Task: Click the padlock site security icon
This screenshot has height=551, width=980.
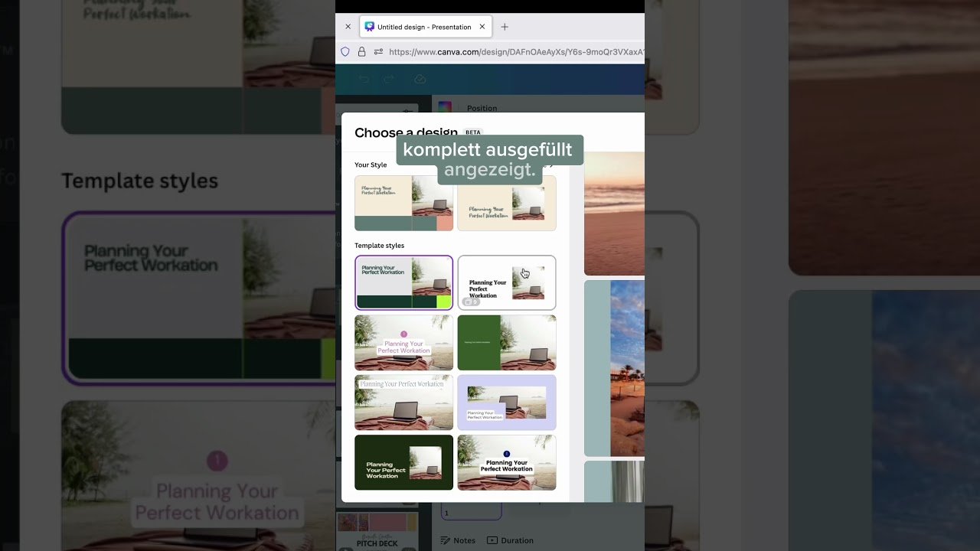Action: point(361,52)
